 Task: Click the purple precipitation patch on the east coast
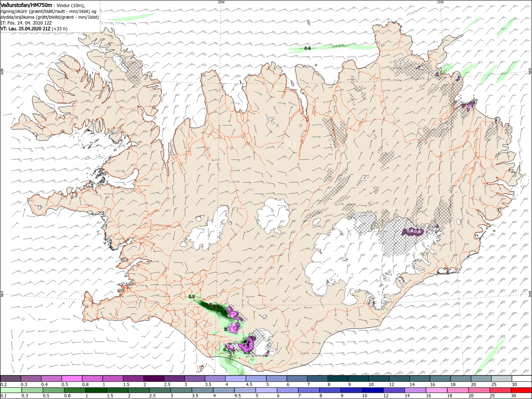(469, 106)
